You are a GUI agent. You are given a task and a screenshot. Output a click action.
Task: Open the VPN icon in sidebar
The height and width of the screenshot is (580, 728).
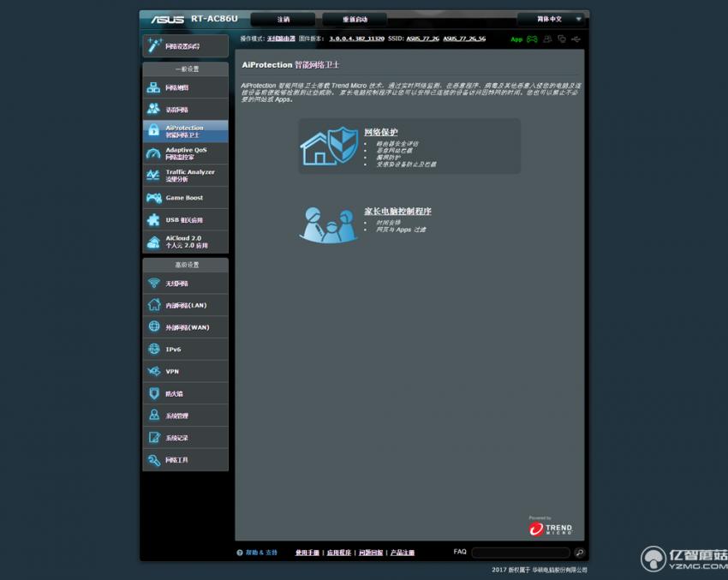153,371
